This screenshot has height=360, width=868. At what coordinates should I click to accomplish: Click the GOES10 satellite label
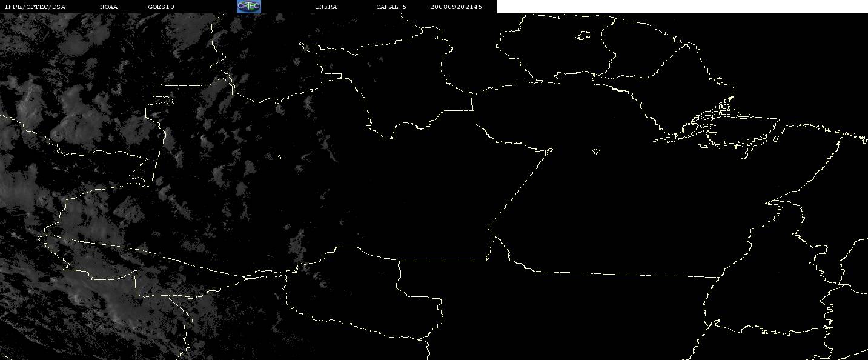pyautogui.click(x=161, y=7)
